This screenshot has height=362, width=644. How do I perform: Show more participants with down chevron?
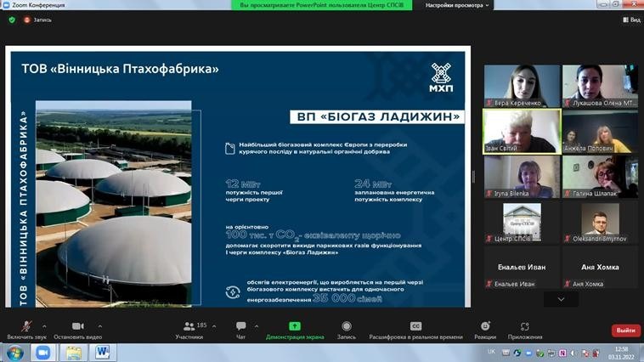[561, 300]
